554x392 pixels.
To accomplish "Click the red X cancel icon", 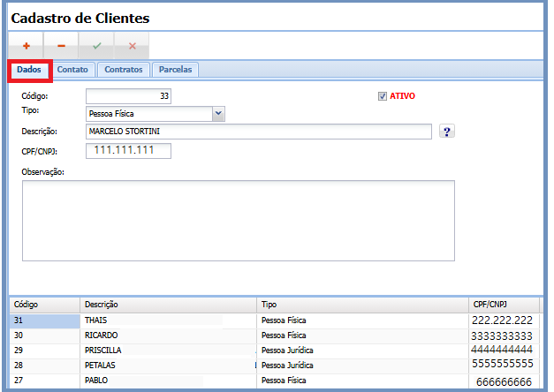I will tap(132, 45).
